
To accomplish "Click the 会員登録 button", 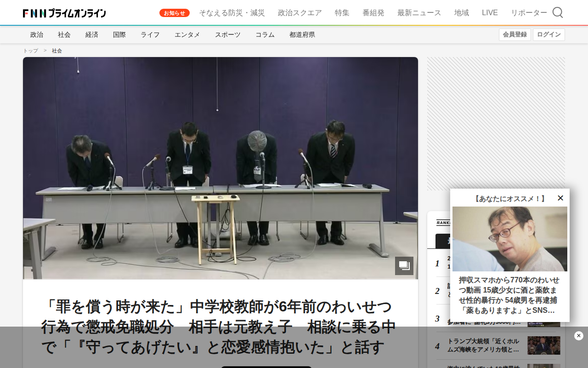I will (x=515, y=34).
